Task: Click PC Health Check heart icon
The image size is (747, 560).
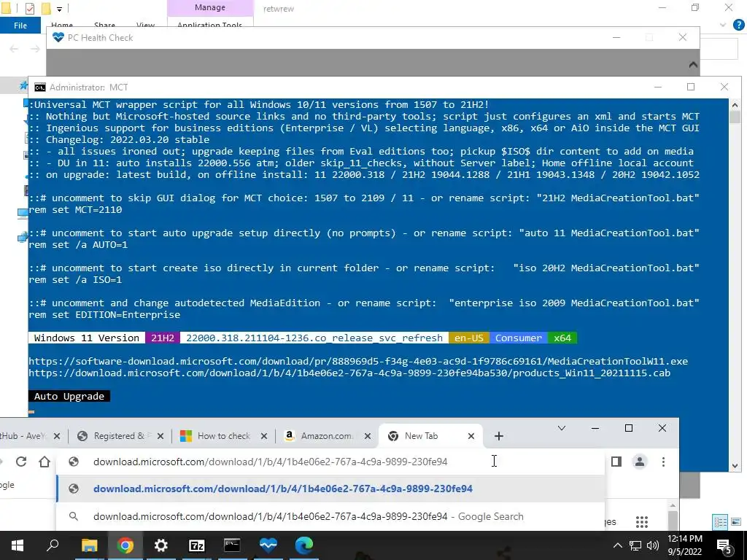Action: coord(58,37)
